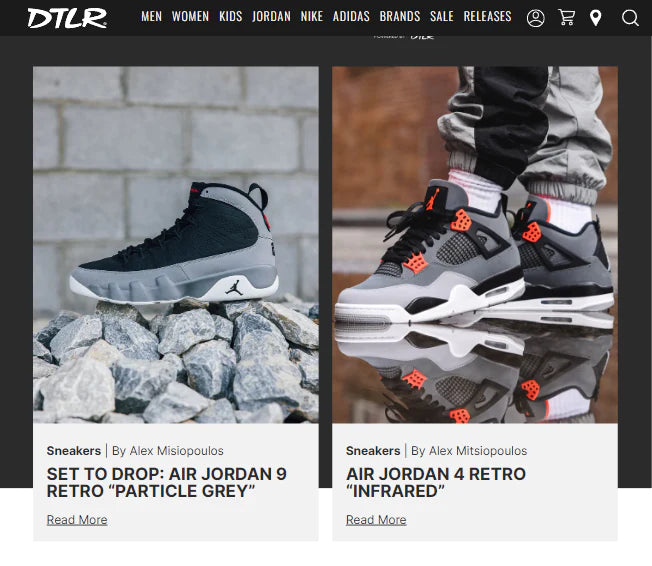652x566 pixels.
Task: Open the BRANDS menu
Action: pyautogui.click(x=400, y=17)
